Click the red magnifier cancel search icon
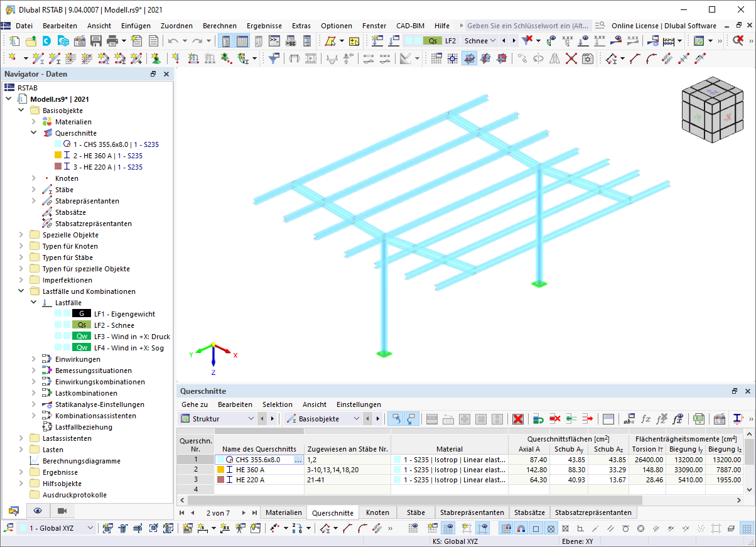 [738, 41]
